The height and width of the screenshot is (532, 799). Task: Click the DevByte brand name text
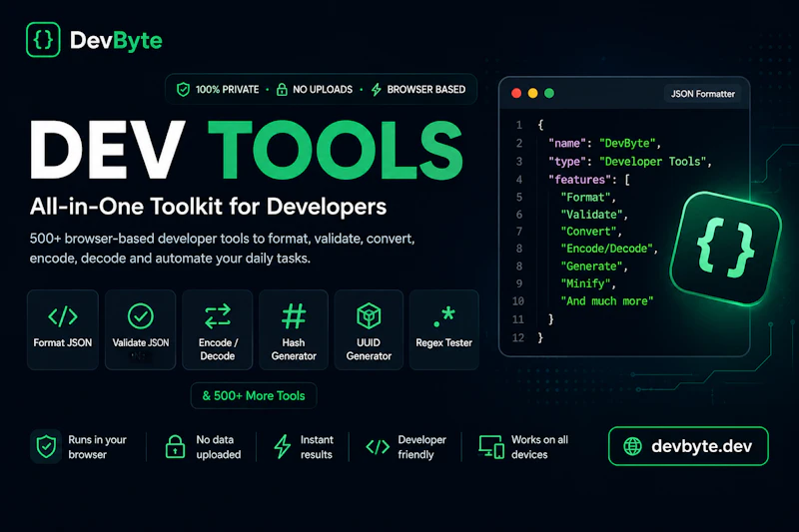point(116,40)
